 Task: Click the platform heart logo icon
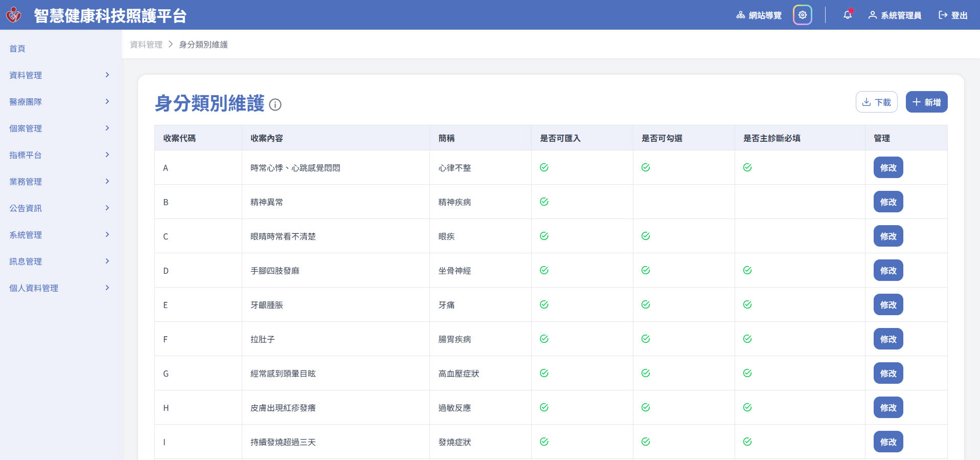pos(14,15)
